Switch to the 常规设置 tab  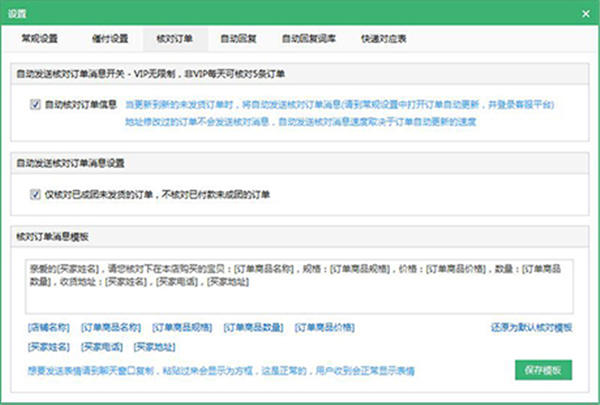point(39,39)
